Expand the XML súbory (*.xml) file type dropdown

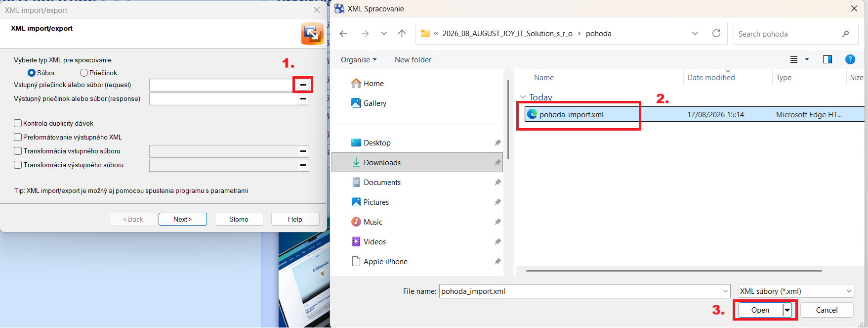(795, 291)
